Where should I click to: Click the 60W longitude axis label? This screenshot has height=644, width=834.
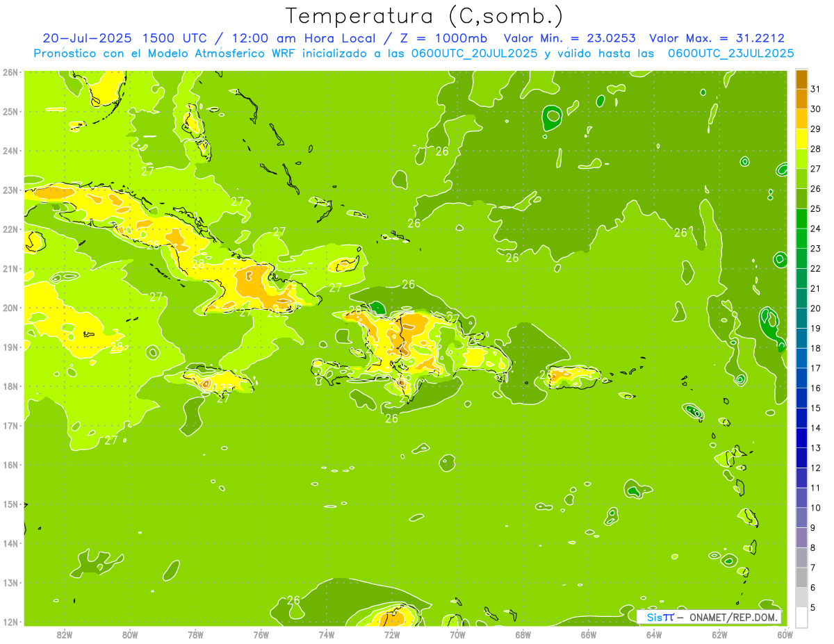[785, 634]
